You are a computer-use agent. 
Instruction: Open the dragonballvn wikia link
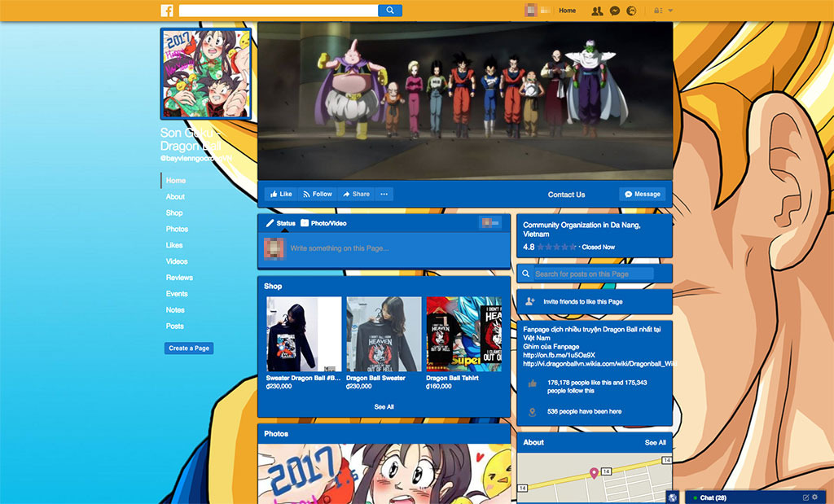coord(599,364)
